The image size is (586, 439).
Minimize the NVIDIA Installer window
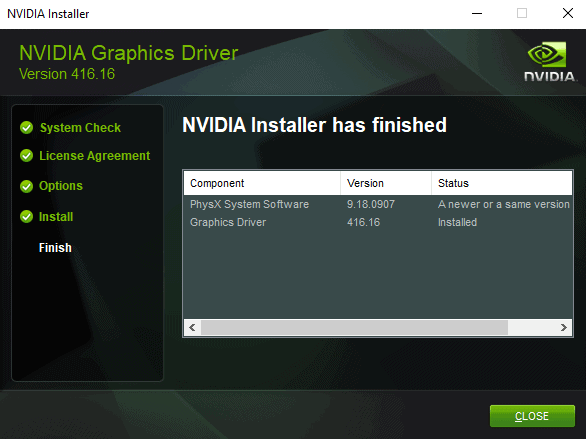click(477, 14)
